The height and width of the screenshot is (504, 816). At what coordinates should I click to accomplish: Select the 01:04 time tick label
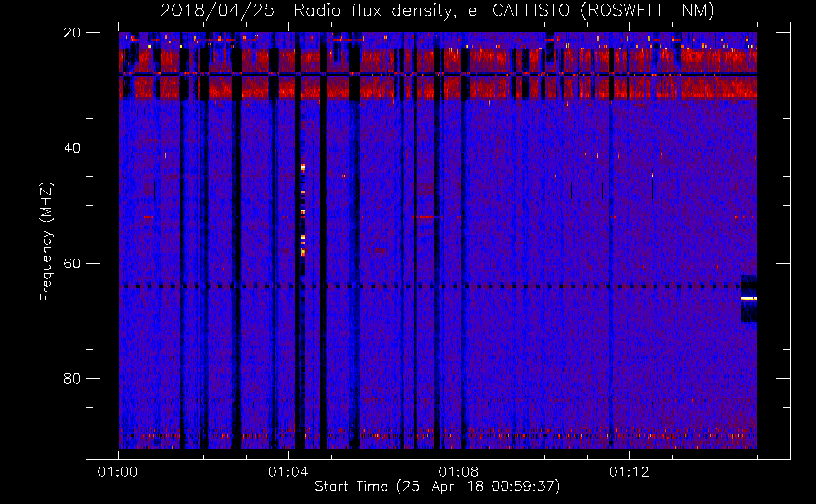(288, 472)
